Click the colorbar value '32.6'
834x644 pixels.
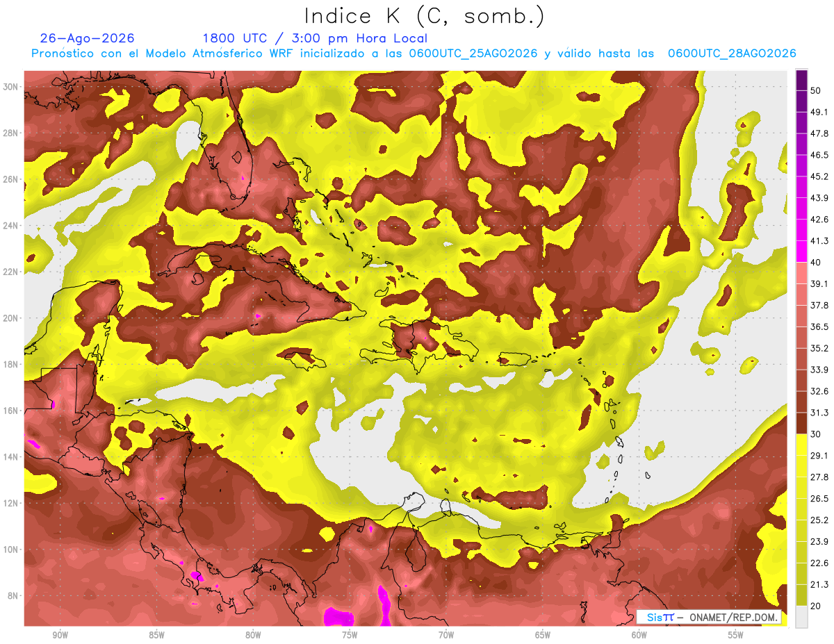(819, 391)
